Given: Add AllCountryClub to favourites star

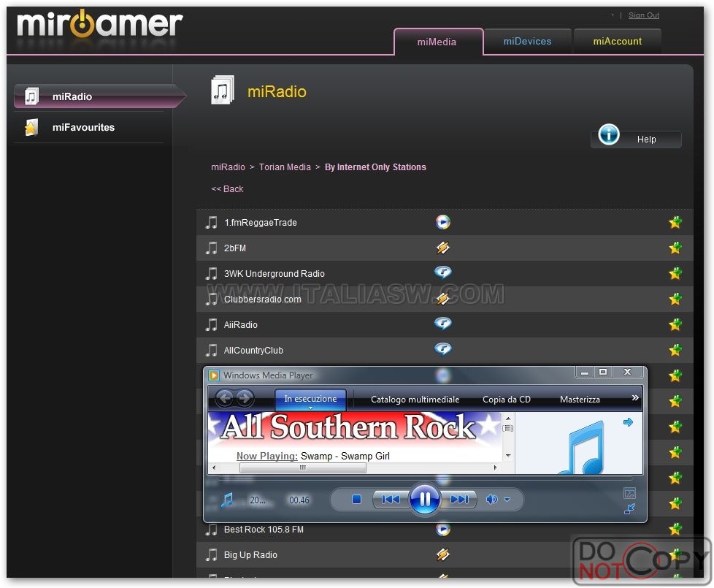Looking at the screenshot, I should point(675,350).
